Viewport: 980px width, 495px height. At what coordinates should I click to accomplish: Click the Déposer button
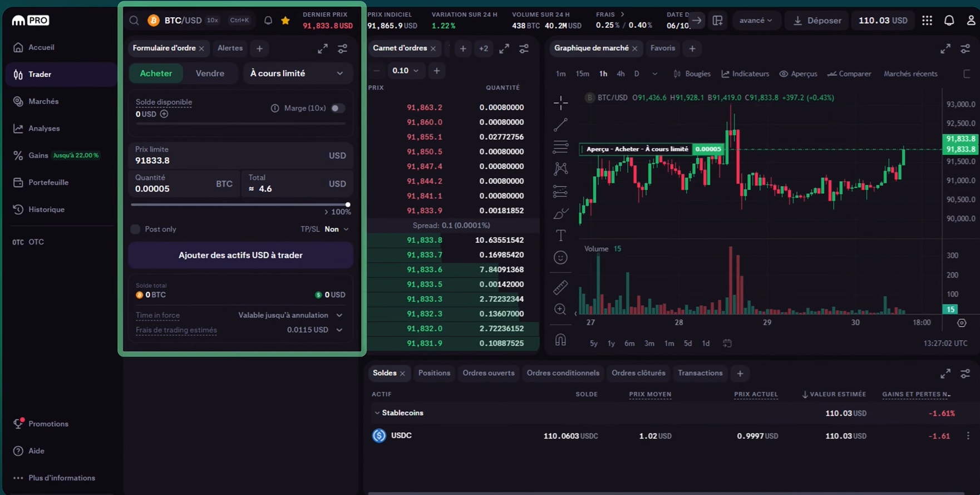pyautogui.click(x=817, y=21)
